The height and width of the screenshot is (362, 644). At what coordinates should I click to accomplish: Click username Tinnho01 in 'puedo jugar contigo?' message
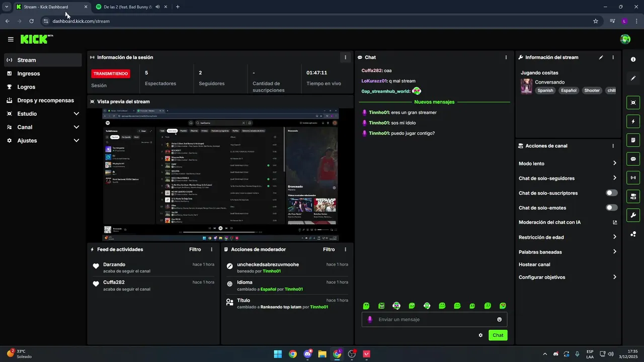coord(379,133)
